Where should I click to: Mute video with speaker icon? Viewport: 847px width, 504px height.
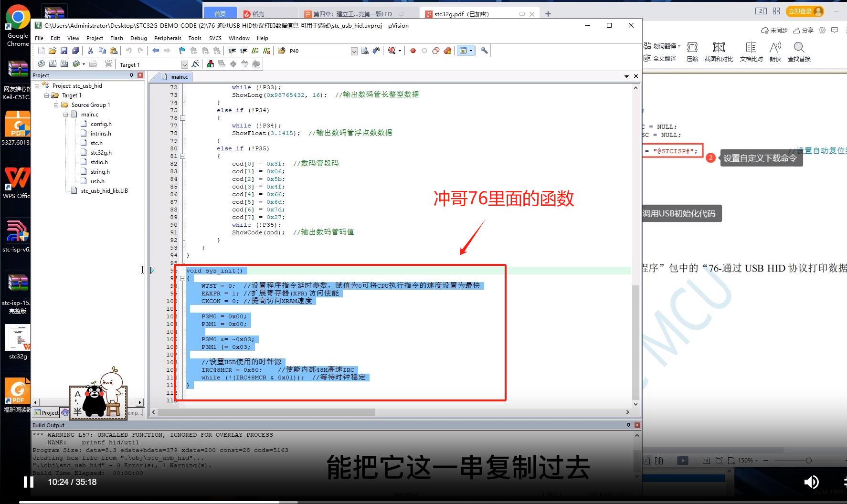tap(811, 482)
